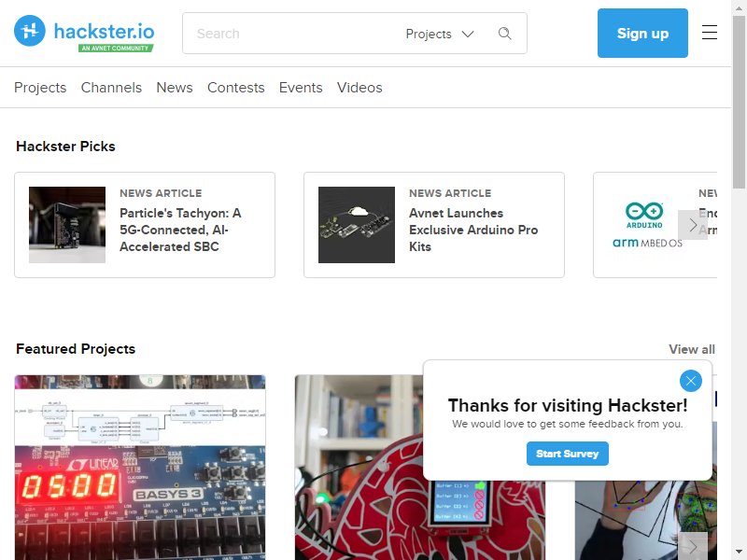
Task: Open the Particle's Tachyon news article thumbnail
Action: click(x=67, y=225)
